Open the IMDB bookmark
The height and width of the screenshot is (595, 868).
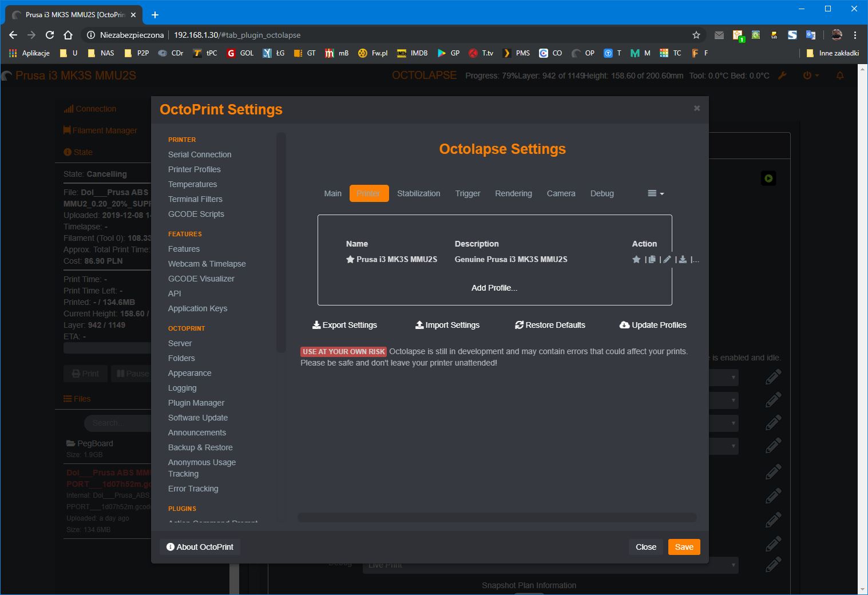coord(413,53)
